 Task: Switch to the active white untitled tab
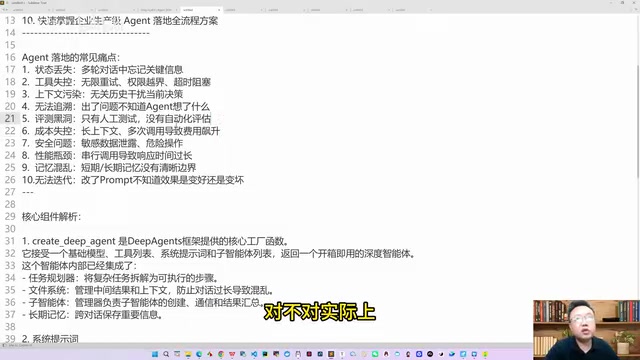[202, 10]
